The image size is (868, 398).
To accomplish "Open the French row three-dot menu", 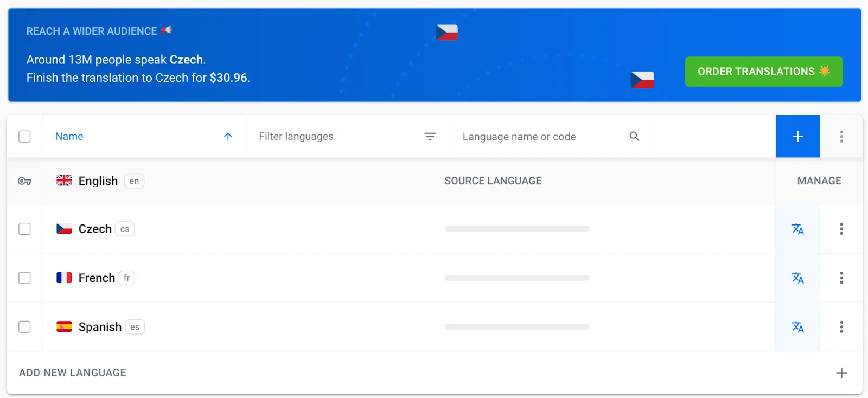I will tap(841, 278).
